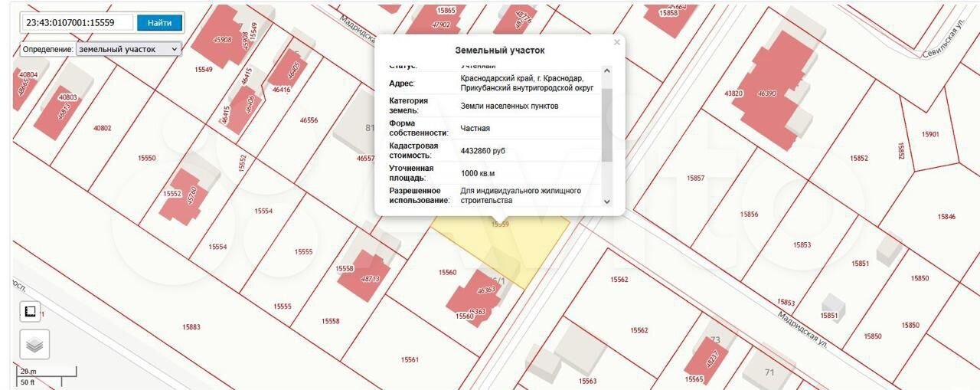Pick the gray building numbered 71
The width and height of the screenshot is (980, 390).
(768, 370)
